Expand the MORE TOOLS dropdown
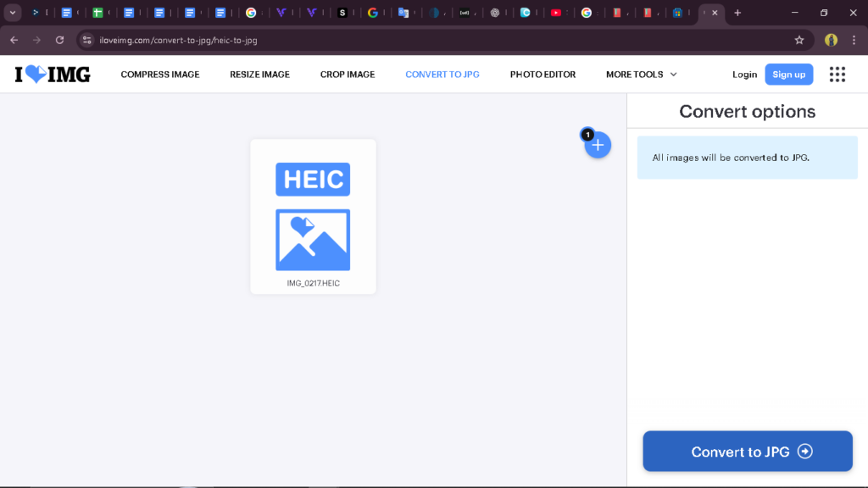868x488 pixels. 641,75
